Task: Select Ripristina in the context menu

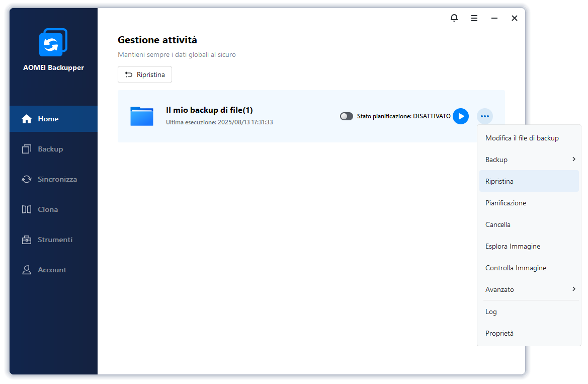Action: point(499,181)
